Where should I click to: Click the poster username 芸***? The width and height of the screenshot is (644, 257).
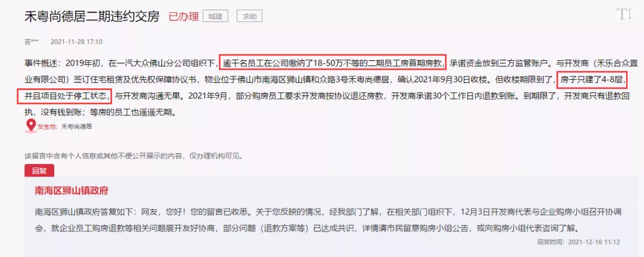click(32, 42)
